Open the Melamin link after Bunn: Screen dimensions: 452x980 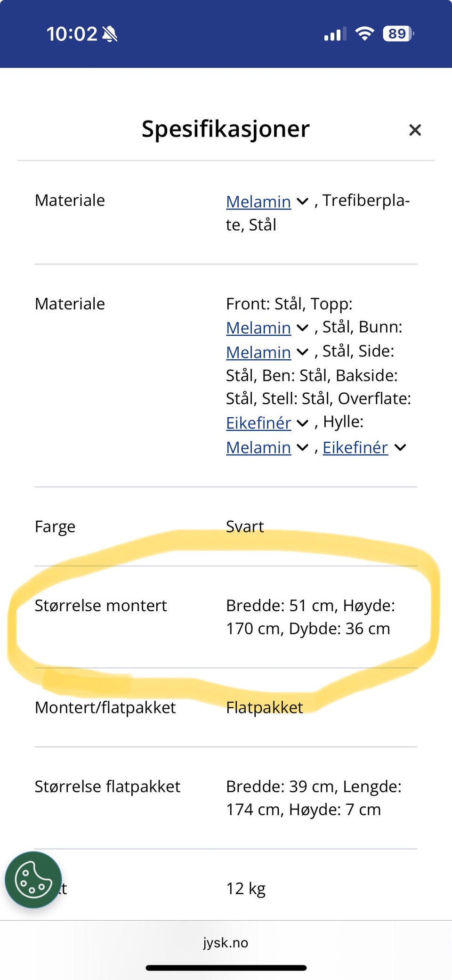tap(258, 352)
